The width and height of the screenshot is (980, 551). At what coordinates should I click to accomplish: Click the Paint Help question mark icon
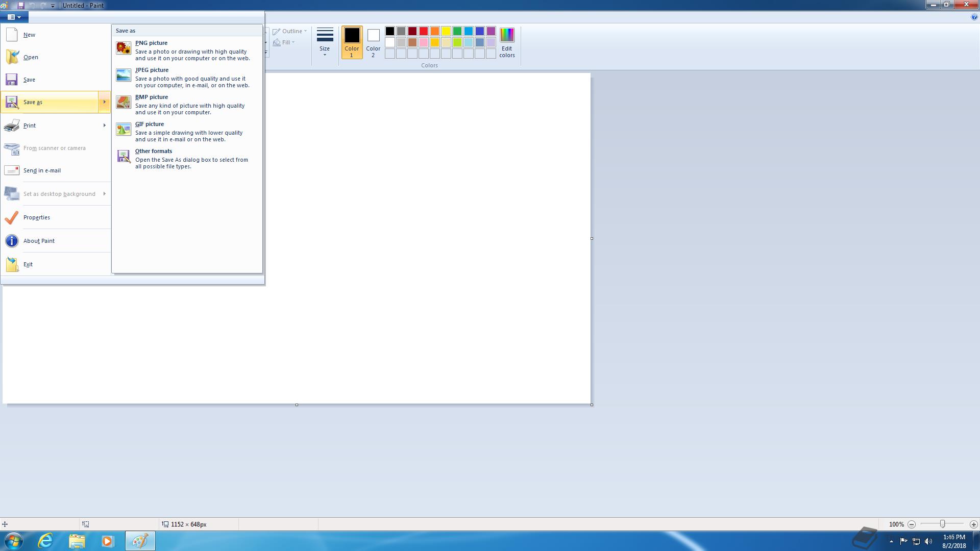(x=974, y=17)
